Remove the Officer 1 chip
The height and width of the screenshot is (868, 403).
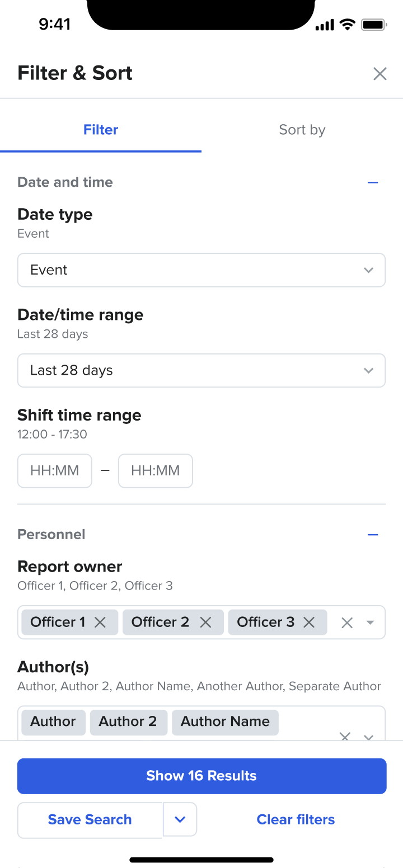click(x=100, y=622)
